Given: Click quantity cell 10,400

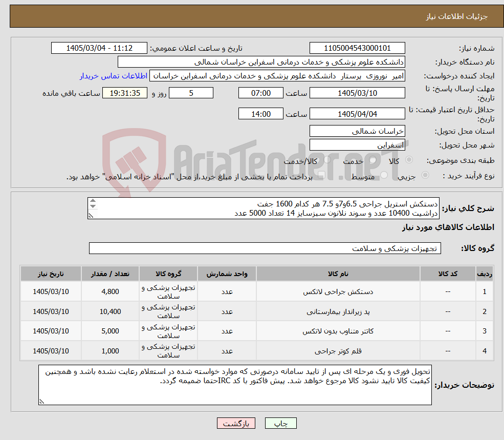Looking at the screenshot, I should pyautogui.click(x=110, y=311).
